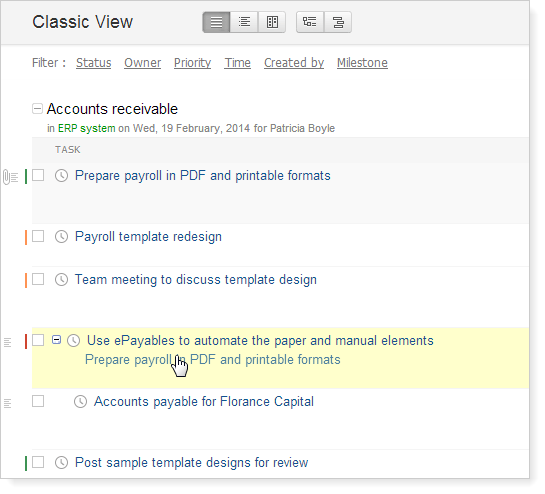This screenshot has height=494, width=545.
Task: Open the Gantt chart view icon
Action: tap(338, 22)
